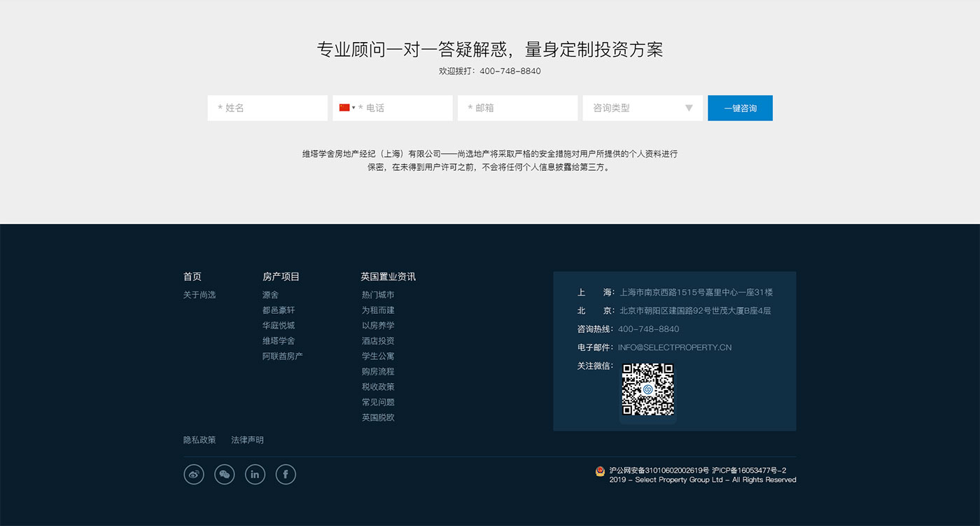This screenshot has width=980, height=526.
Task: Click the INFO@SELECTPROPERTY.CN email link
Action: [674, 347]
